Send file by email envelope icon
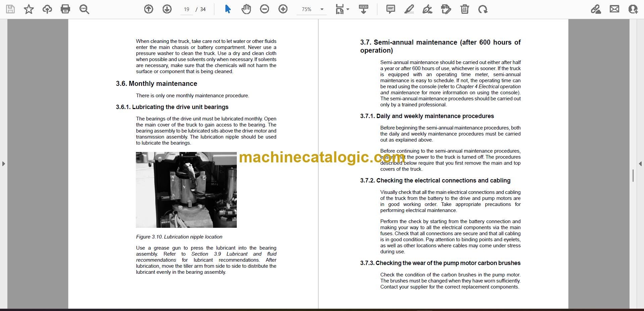This screenshot has width=644, height=311. [x=614, y=9]
